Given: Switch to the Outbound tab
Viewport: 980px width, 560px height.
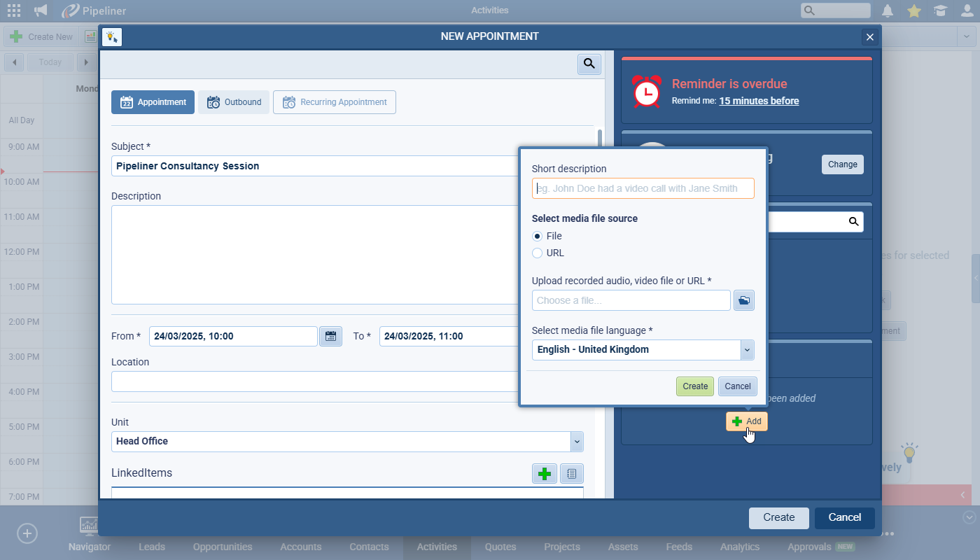Looking at the screenshot, I should (x=234, y=102).
